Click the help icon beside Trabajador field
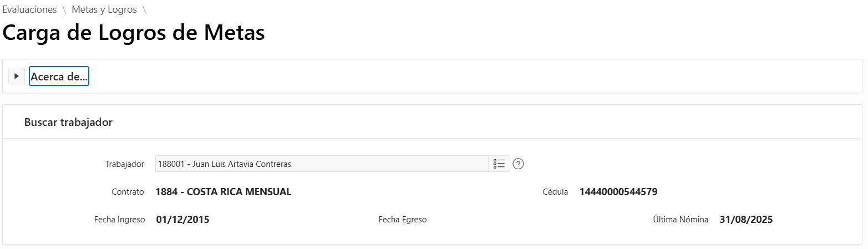The width and height of the screenshot is (868, 249). 519,164
